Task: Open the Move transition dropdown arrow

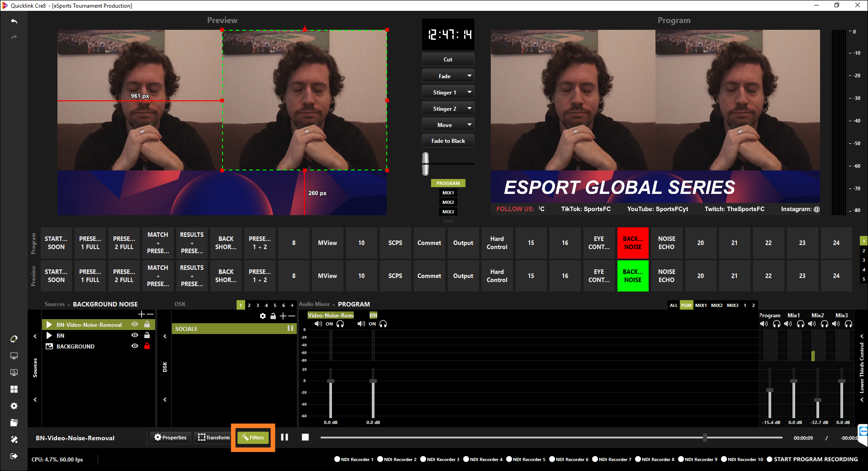Action: [x=470, y=125]
